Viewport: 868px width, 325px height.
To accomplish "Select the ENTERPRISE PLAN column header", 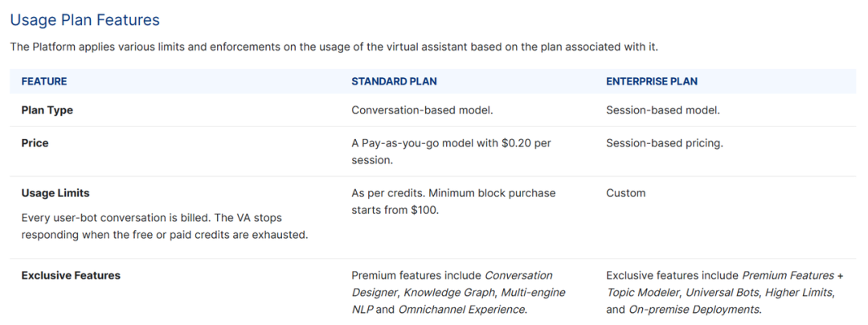I will [652, 81].
